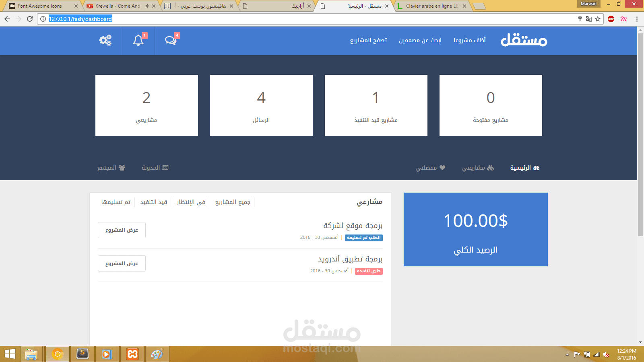Switch to the أراجيك browser tab
The width and height of the screenshot is (644, 362).
[x=278, y=6]
